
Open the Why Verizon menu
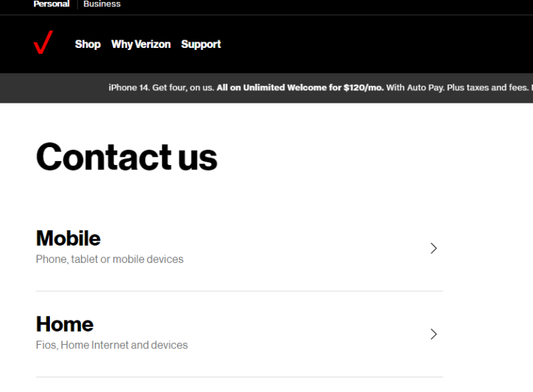click(x=141, y=44)
